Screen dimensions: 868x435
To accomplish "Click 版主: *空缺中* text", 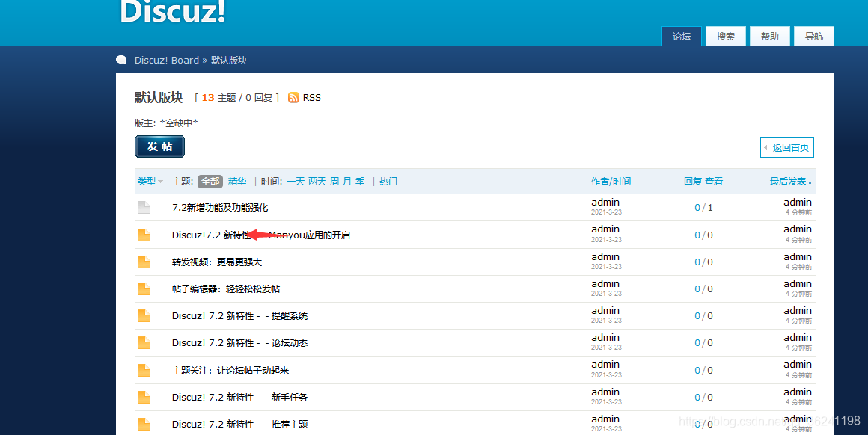I will click(x=166, y=123).
